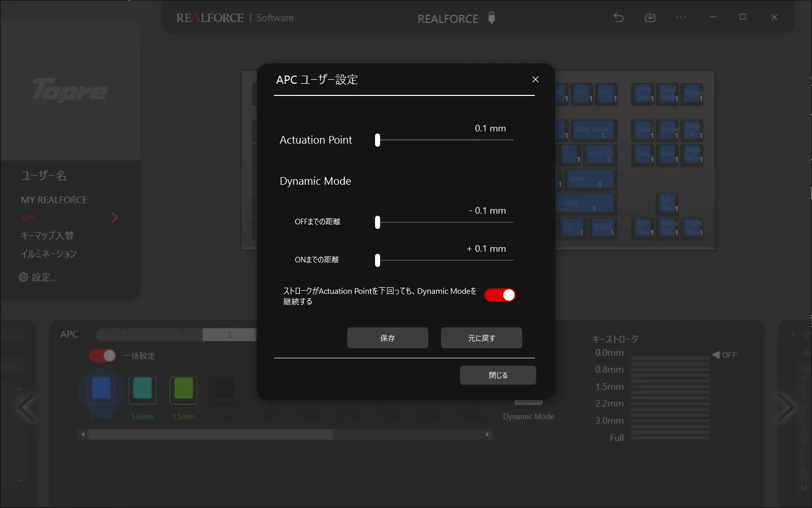The height and width of the screenshot is (508, 812).
Task: Open イルミネーション in the sidebar
Action: pyautogui.click(x=49, y=254)
